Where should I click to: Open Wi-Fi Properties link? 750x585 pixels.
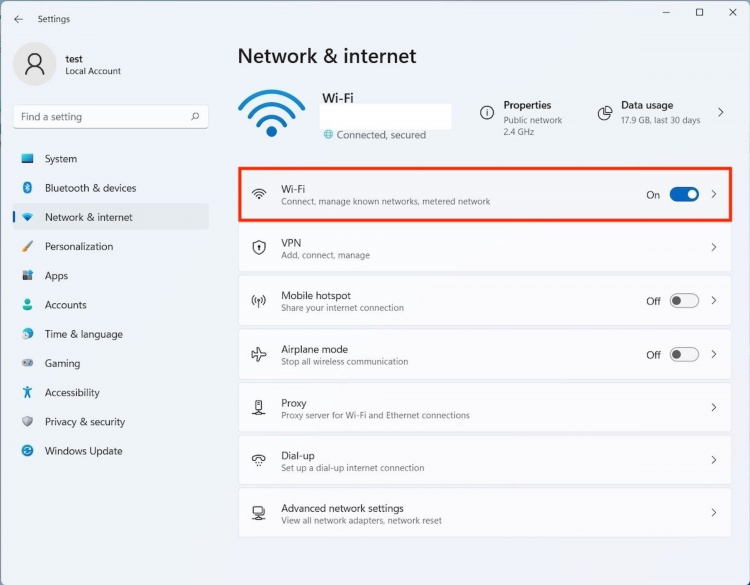click(x=527, y=105)
